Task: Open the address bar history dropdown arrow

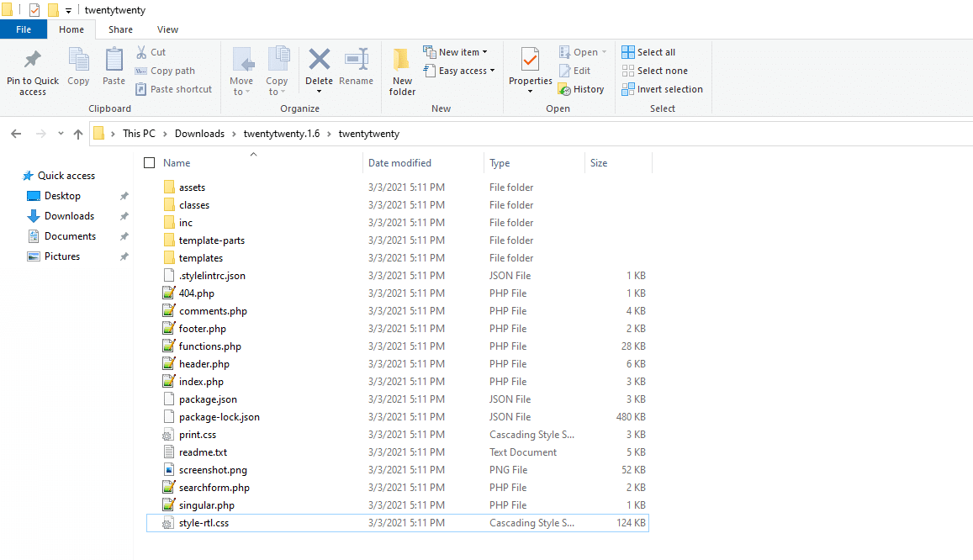Action: pos(60,133)
